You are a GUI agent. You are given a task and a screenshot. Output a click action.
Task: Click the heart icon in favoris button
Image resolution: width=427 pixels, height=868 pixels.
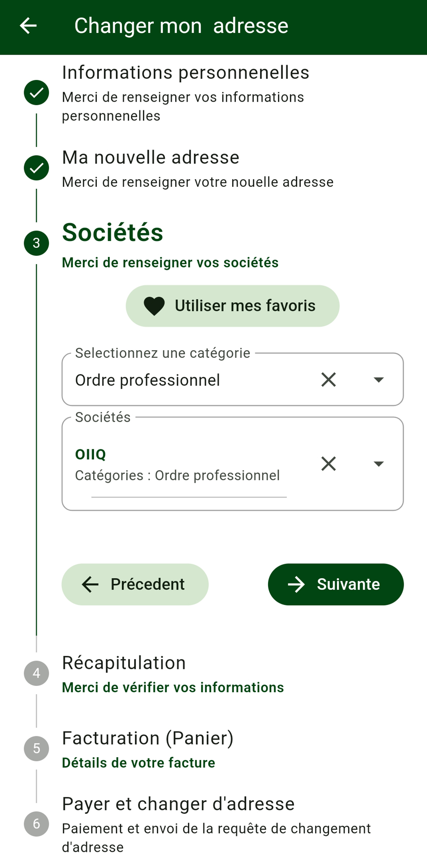coord(154,306)
